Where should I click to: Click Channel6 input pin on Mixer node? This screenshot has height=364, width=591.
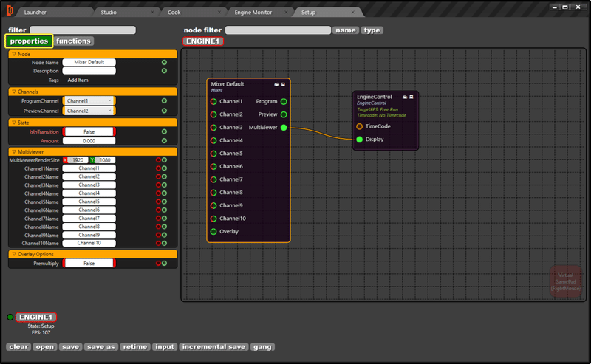click(213, 167)
